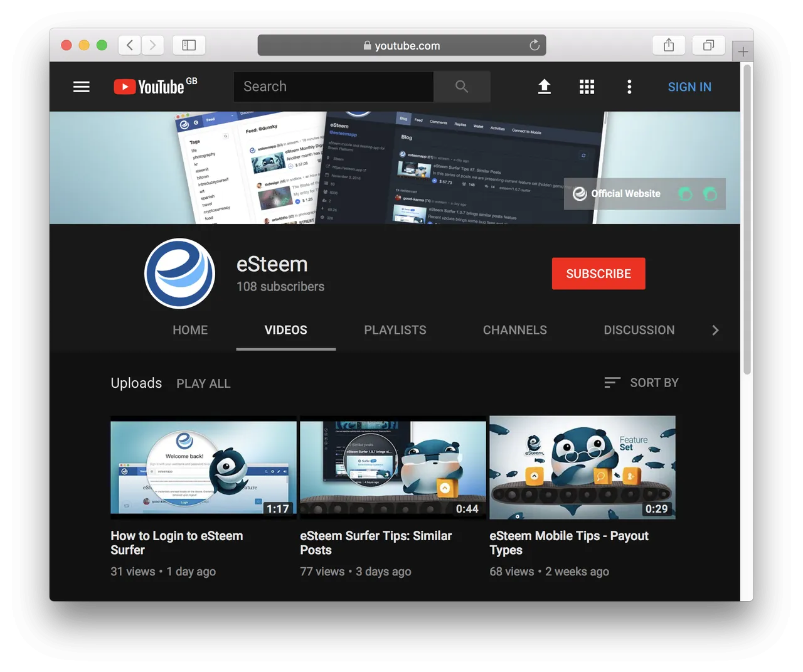Show all tabs overview icon

708,45
